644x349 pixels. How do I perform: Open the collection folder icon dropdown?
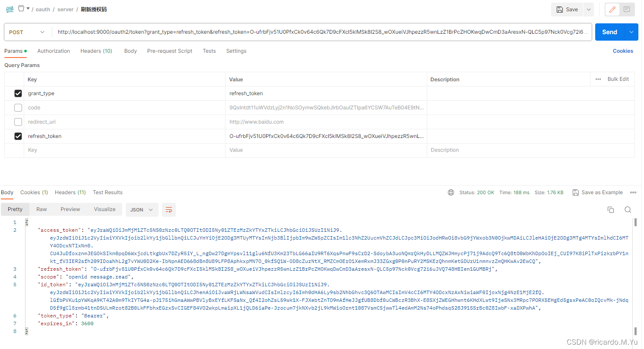(x=24, y=9)
